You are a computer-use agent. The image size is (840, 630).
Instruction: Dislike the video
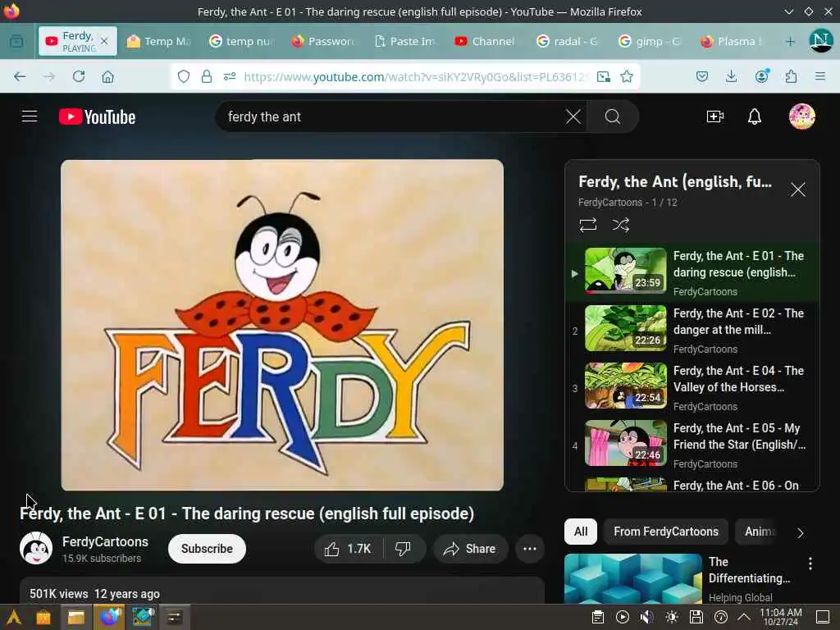404,549
